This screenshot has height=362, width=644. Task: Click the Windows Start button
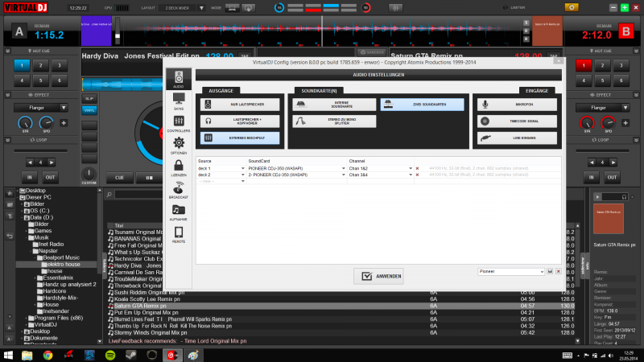pos(8,355)
